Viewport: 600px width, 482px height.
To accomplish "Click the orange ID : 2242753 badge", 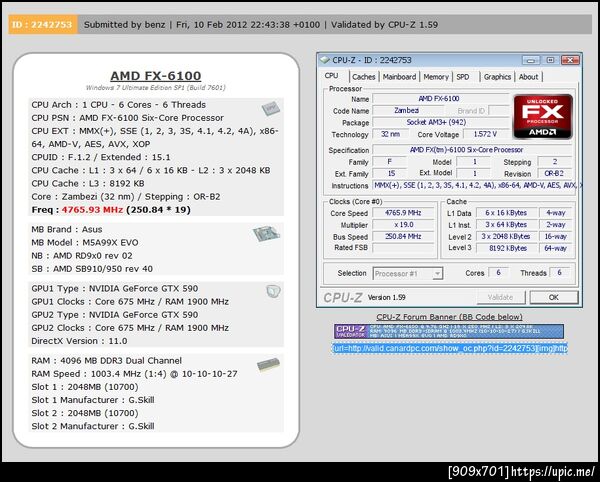I will 42,24.
